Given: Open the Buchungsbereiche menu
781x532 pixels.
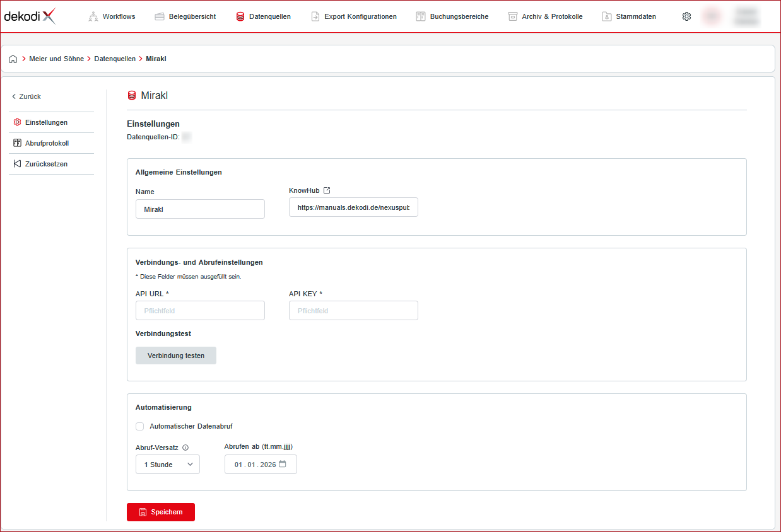Looking at the screenshot, I should [452, 16].
